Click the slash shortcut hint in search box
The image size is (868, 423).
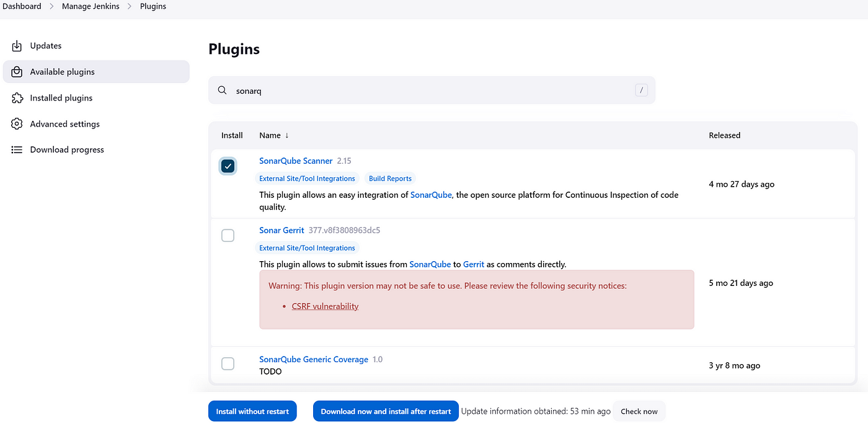click(641, 91)
